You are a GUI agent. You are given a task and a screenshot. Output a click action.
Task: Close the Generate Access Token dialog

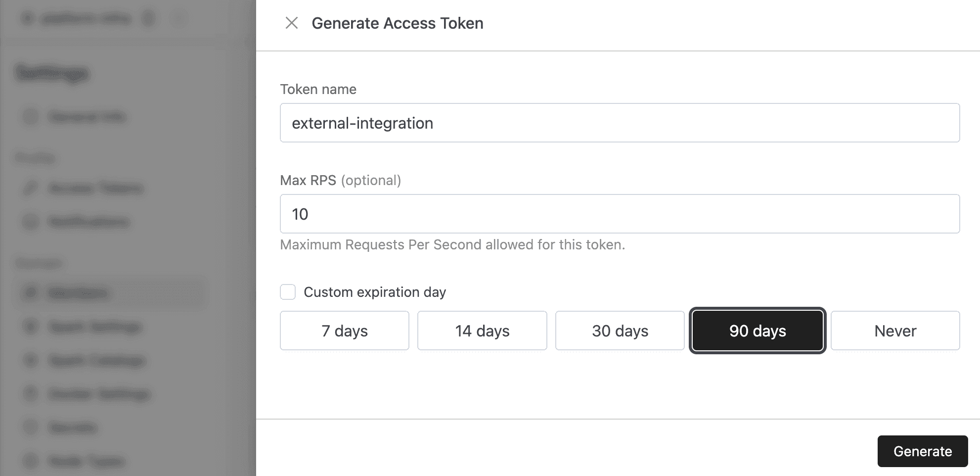pyautogui.click(x=292, y=23)
